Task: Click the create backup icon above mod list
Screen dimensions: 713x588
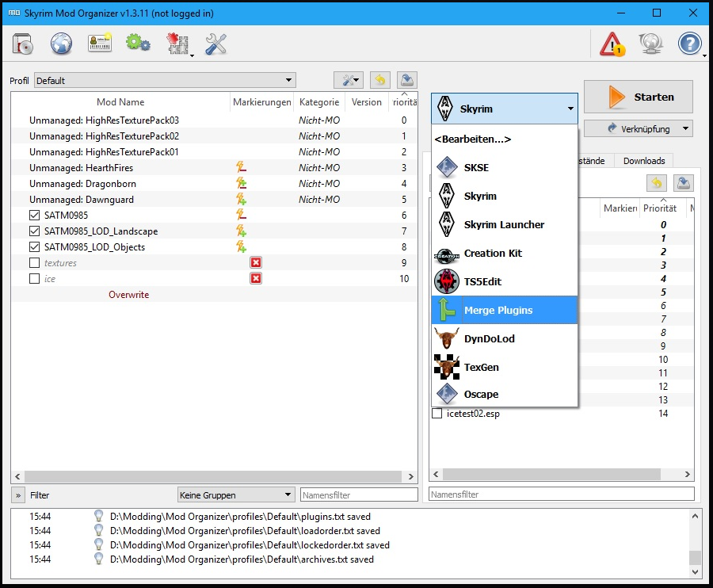Action: coord(407,81)
